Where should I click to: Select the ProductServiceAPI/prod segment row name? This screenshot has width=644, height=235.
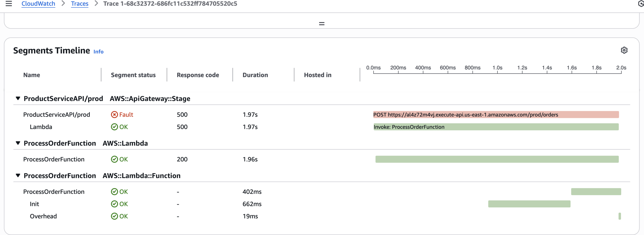pyautogui.click(x=57, y=114)
